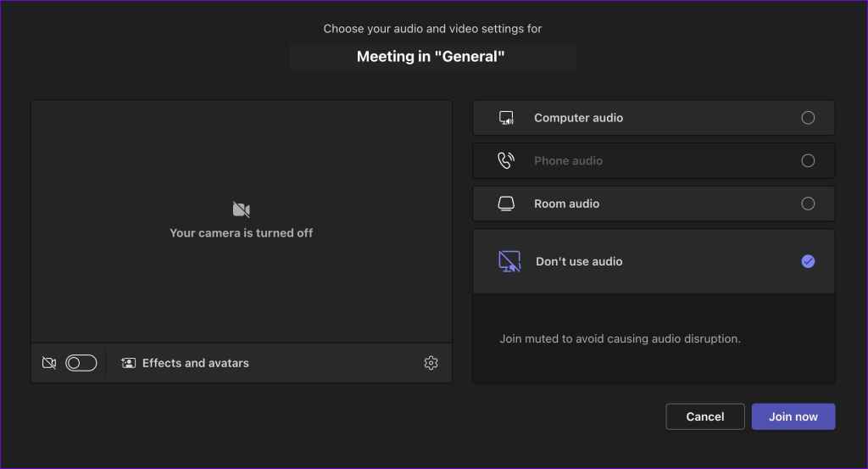Viewport: 868px width, 469px height.
Task: Choose the Computer audio option row
Action: click(x=654, y=118)
